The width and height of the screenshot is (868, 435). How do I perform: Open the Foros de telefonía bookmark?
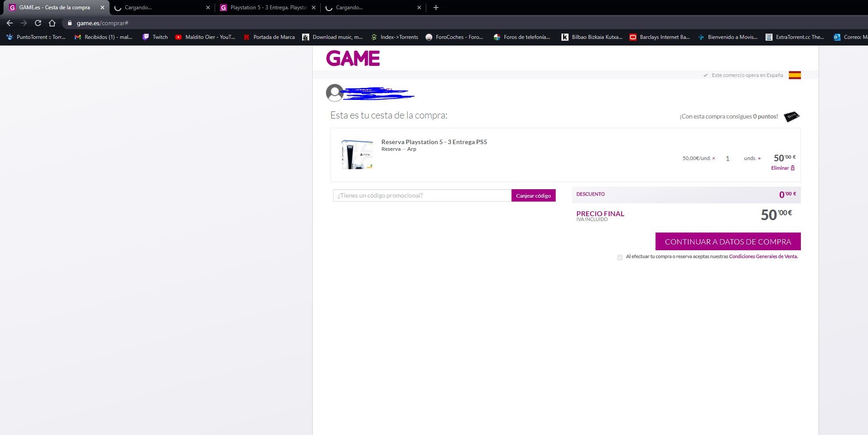522,37
